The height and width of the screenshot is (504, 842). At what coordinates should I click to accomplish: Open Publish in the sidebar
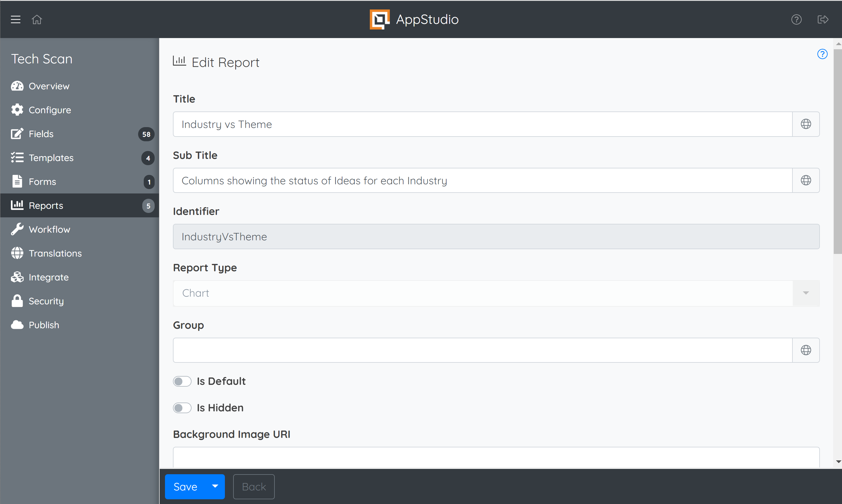79,325
